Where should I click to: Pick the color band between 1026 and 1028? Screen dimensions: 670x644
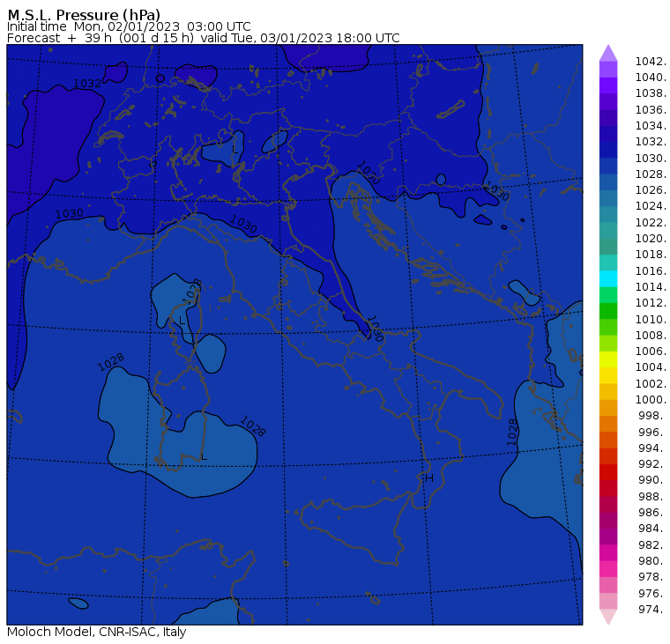pyautogui.click(x=608, y=182)
